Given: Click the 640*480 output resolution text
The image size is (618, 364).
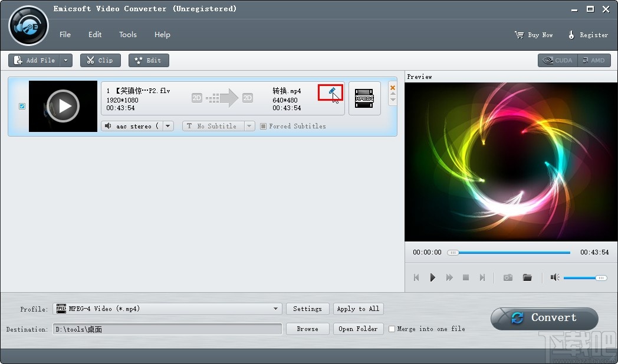Looking at the screenshot, I should point(285,100).
